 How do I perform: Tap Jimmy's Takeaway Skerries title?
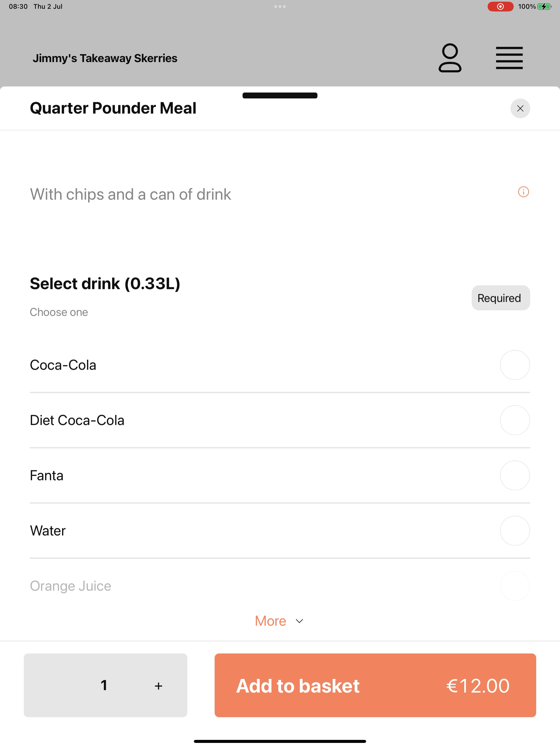click(105, 58)
